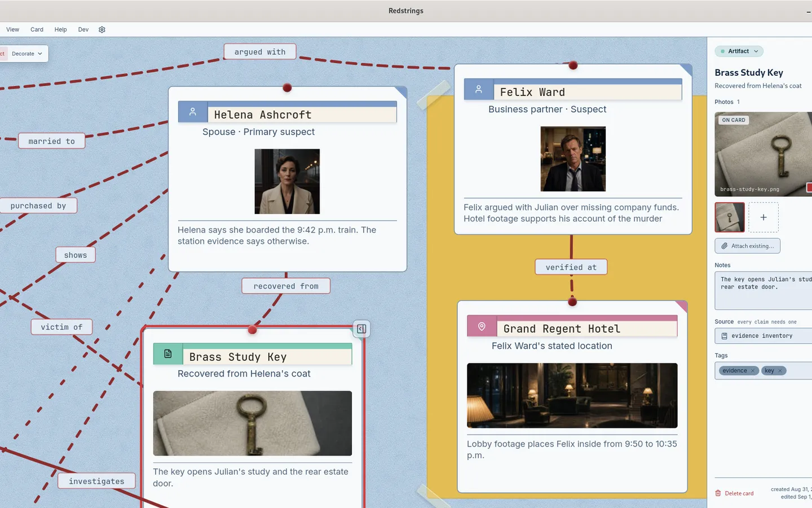Toggle the side panel icon above Brass Study Key
Image resolution: width=812 pixels, height=508 pixels.
tap(361, 329)
